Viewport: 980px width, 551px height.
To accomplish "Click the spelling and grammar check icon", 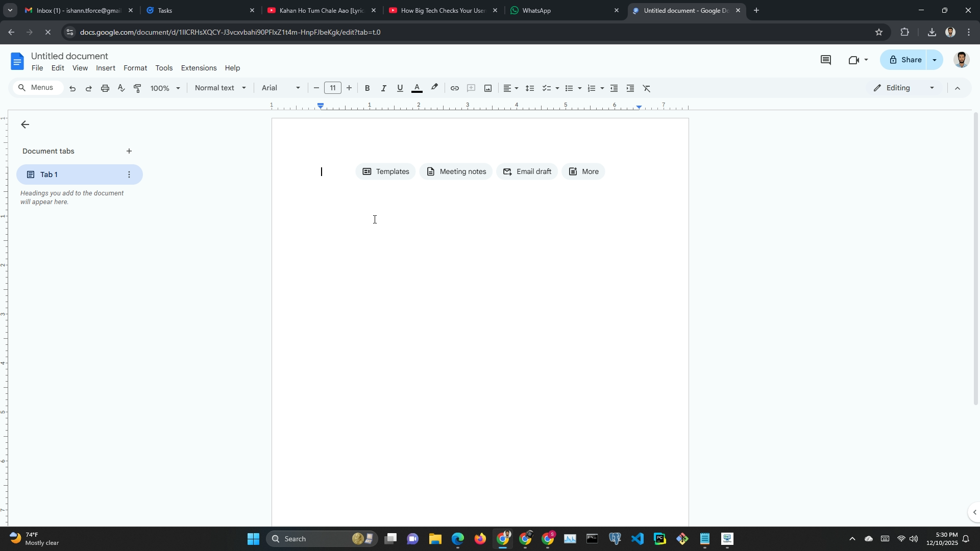I will 121,88.
